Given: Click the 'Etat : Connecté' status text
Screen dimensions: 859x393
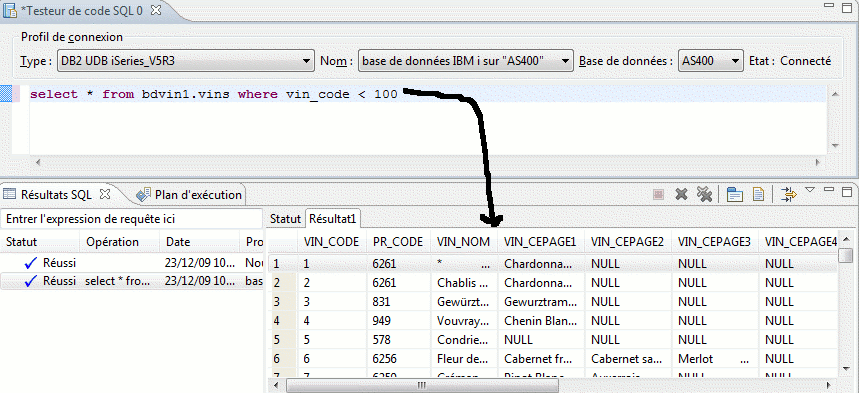Looking at the screenshot, I should point(790,61).
